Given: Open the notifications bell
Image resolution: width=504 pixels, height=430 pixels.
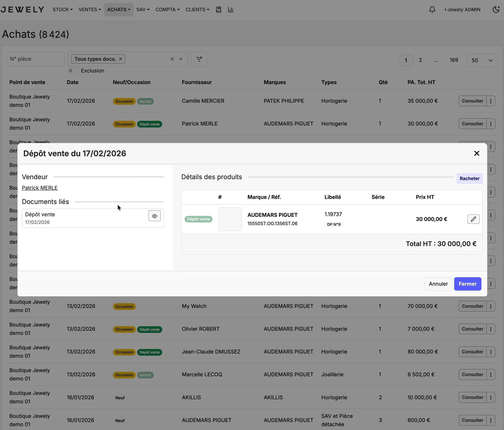Looking at the screenshot, I should pyautogui.click(x=432, y=10).
